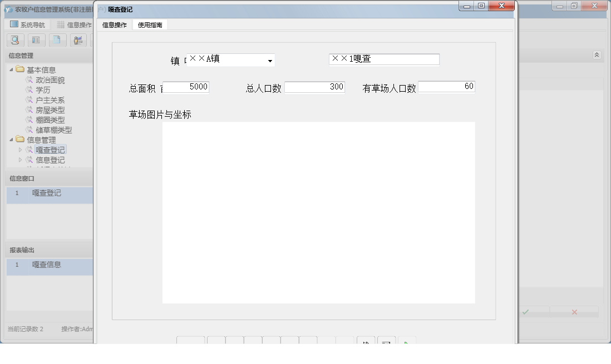Open the user management toolbar icon
Viewport: 611px width, 364px height.
point(77,40)
